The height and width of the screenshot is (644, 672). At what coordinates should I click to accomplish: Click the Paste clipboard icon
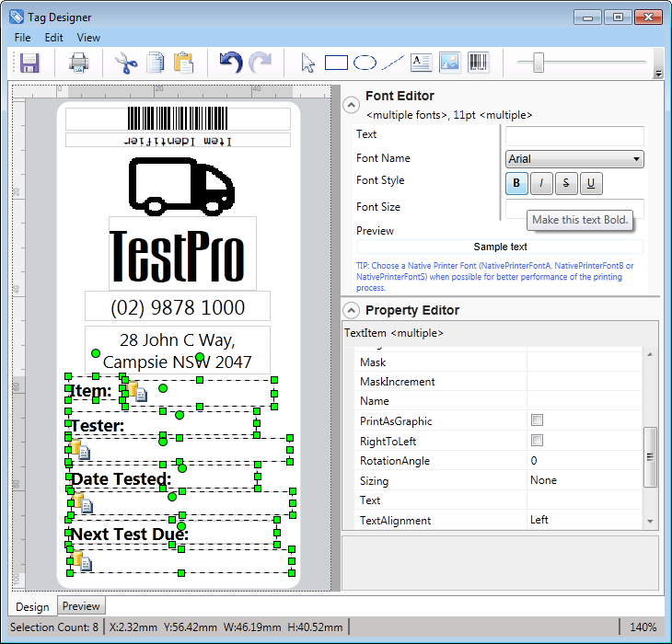[183, 63]
